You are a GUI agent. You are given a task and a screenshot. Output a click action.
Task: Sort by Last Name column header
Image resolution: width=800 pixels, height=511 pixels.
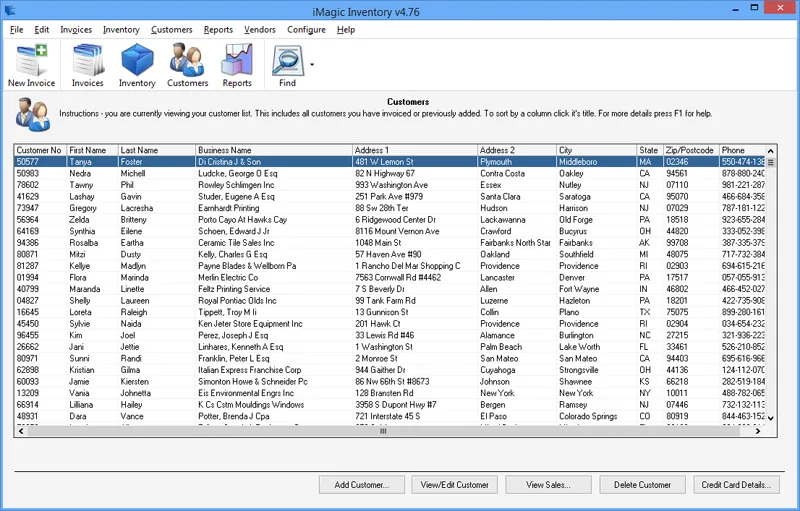(157, 150)
